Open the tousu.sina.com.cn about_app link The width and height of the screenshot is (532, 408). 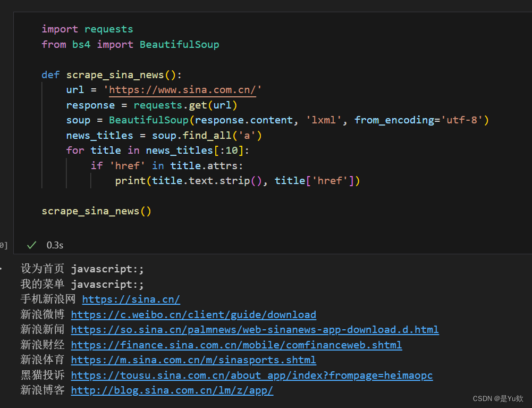[252, 375]
